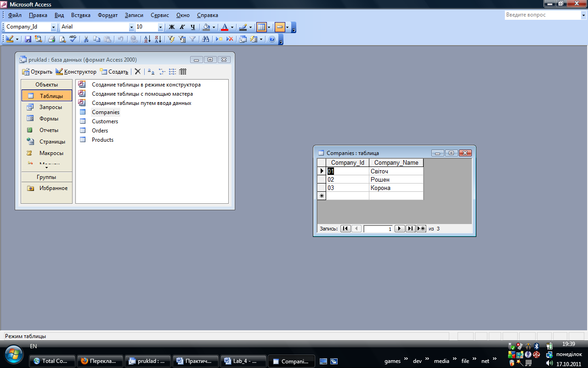This screenshot has width=588, height=368.
Task: Switch to Details view in pruklad window
Action: (x=183, y=72)
